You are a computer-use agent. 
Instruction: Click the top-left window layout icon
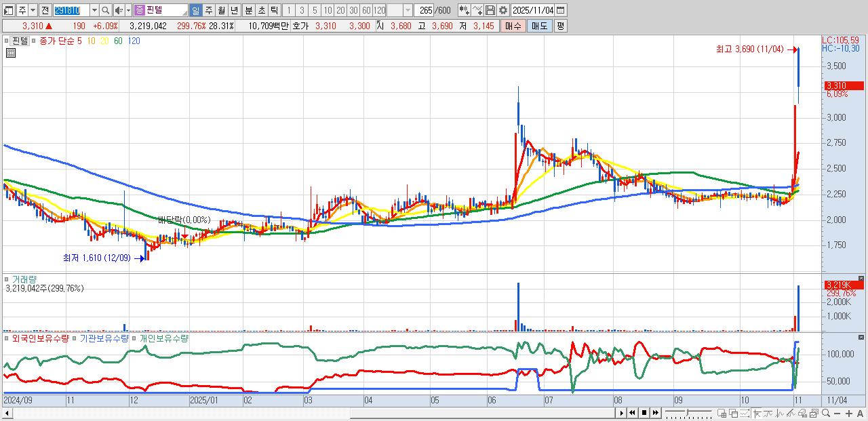tap(9, 10)
